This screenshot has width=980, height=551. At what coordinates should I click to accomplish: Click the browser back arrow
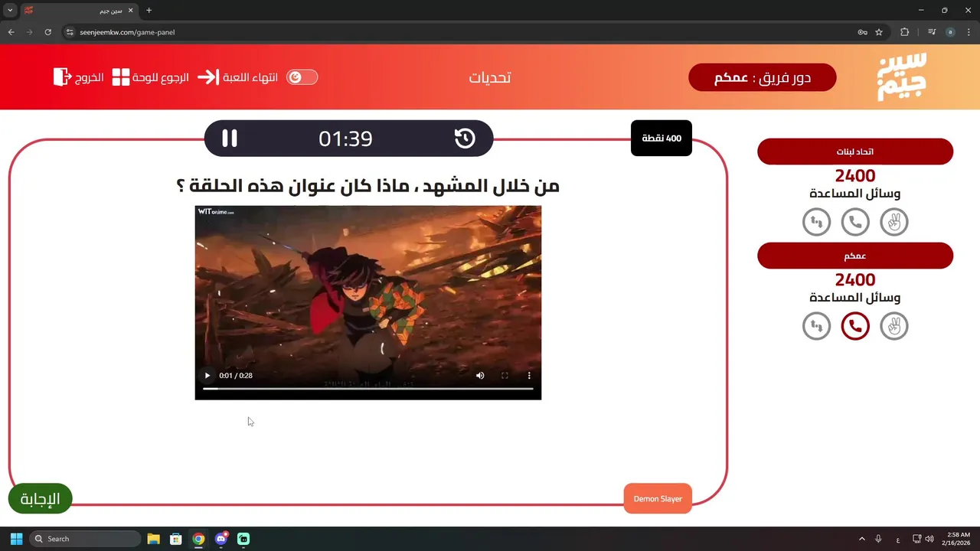(x=11, y=32)
